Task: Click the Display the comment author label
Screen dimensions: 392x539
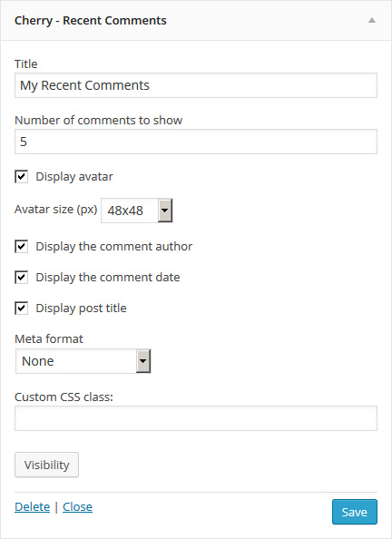Action: [113, 247]
